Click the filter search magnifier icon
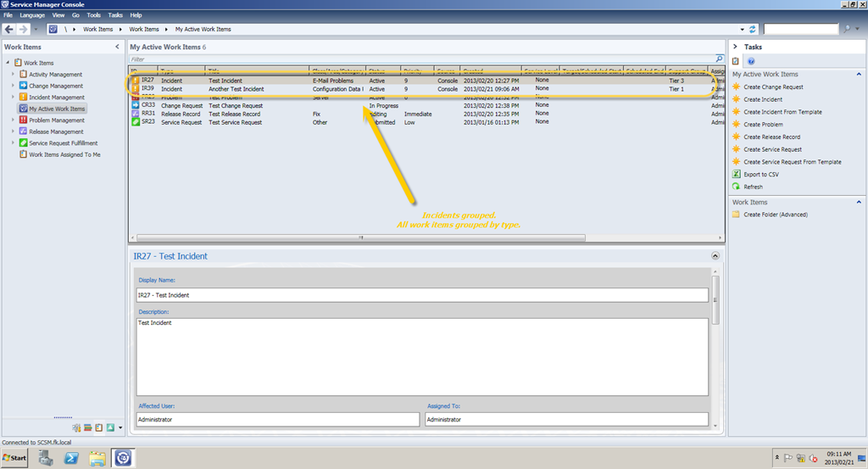Screen dimensions: 868x469 720,60
